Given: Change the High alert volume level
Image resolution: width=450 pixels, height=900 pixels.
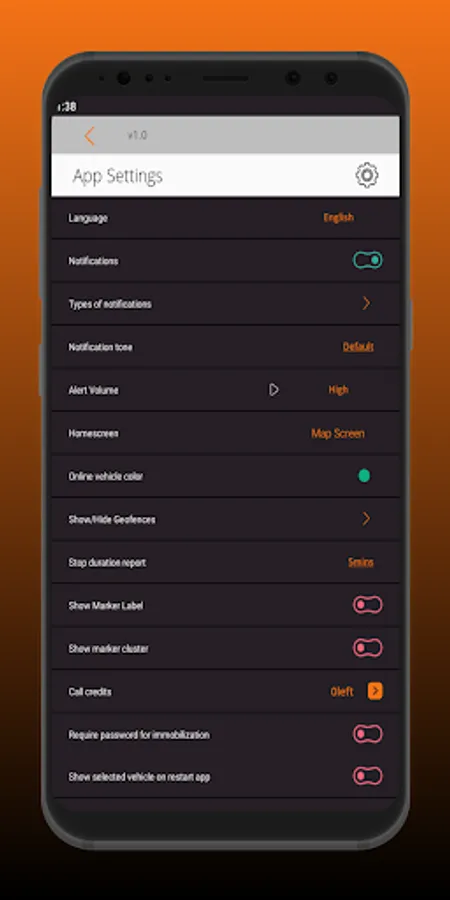Looking at the screenshot, I should click(338, 390).
